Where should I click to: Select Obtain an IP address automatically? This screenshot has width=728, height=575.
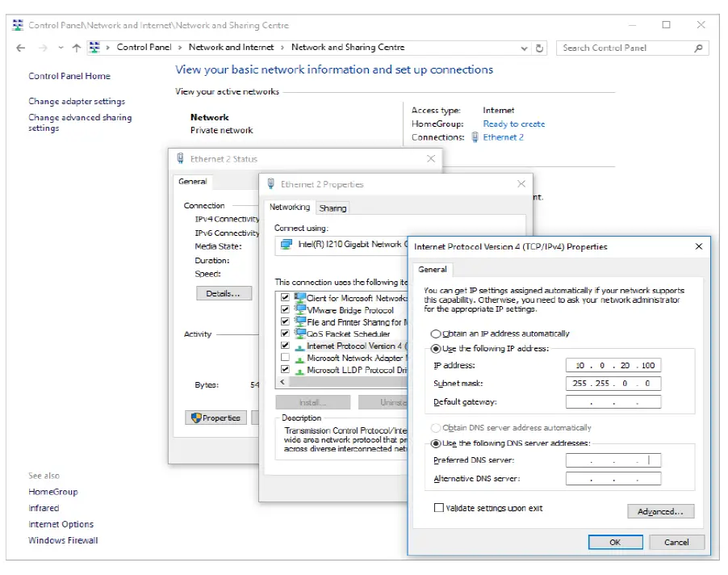pyautogui.click(x=436, y=334)
